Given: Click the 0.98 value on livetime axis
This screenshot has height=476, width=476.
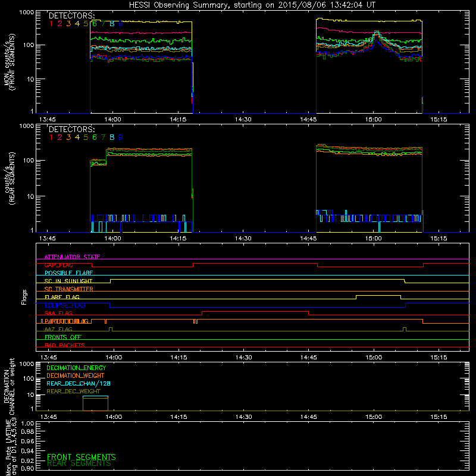Looking at the screenshot, I should pyautogui.click(x=27, y=431).
